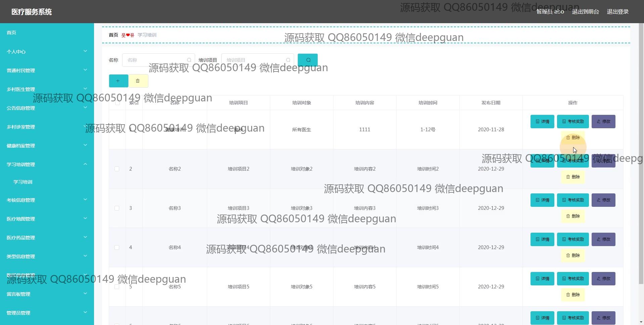Delete row 名称3 with 删除
The width and height of the screenshot is (644, 325).
573,216
